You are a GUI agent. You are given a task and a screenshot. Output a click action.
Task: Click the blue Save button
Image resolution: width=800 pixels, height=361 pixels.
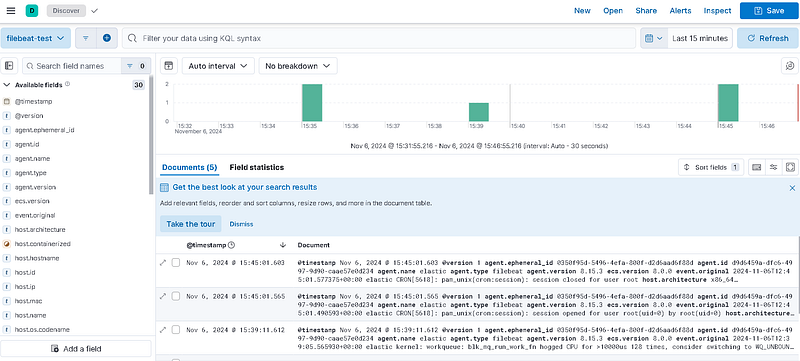pyautogui.click(x=769, y=11)
